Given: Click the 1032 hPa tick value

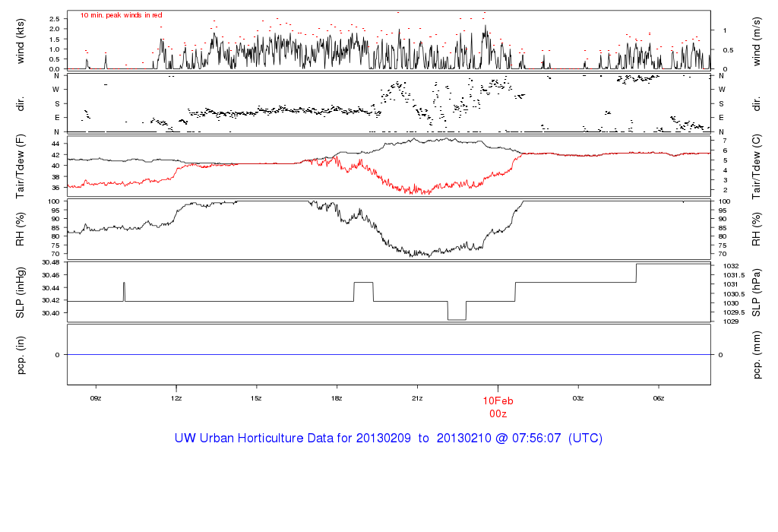Looking at the screenshot, I should coord(731,266).
